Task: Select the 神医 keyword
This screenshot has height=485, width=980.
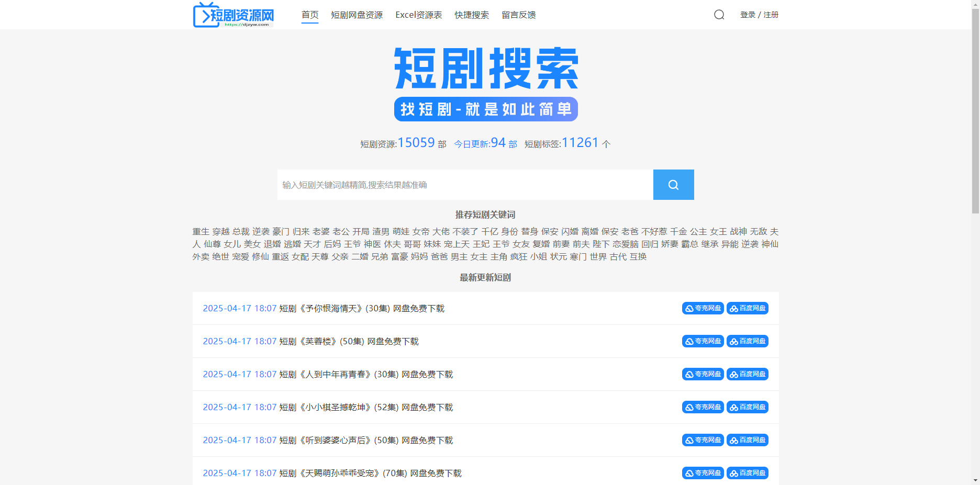Action: click(372, 244)
